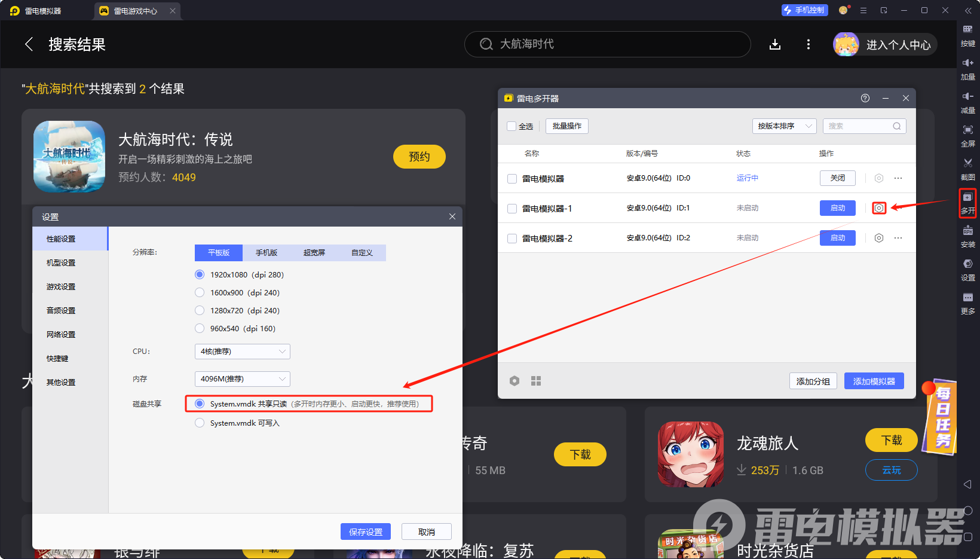Click the 保存设置 save settings button
Viewport: 980px width, 559px height.
365,531
